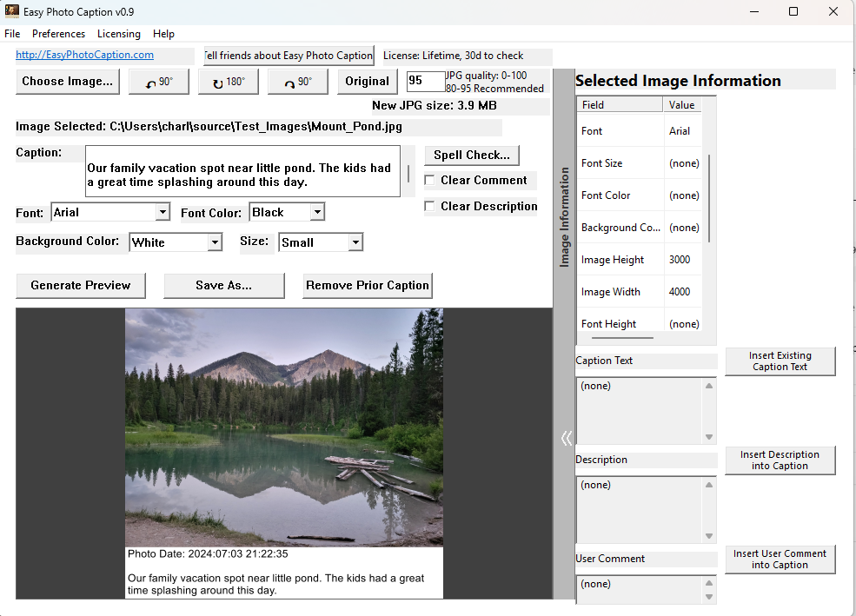Select the Font Height row
The height and width of the screenshot is (616, 856).
640,324
